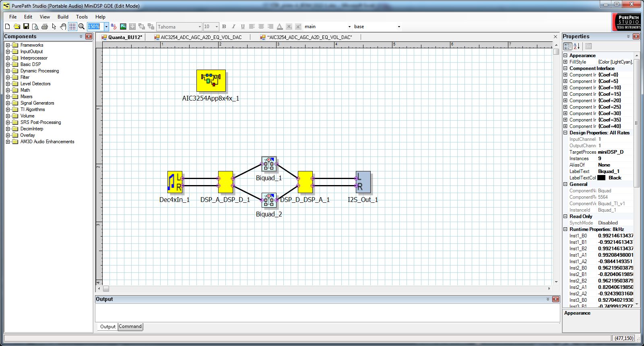Viewport: 644px width, 346px height.
Task: Click the text label tool icon
Action: pyautogui.click(x=114, y=27)
